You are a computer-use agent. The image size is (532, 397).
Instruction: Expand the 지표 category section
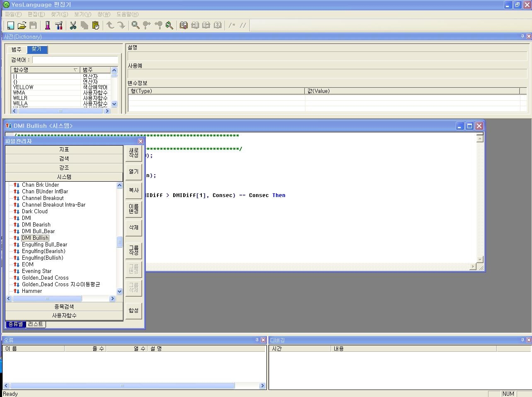point(64,149)
